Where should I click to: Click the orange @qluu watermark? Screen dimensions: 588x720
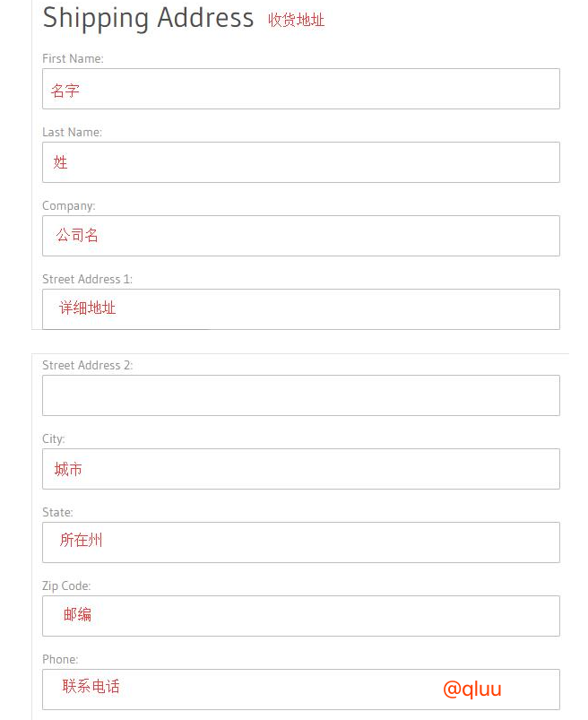click(472, 689)
